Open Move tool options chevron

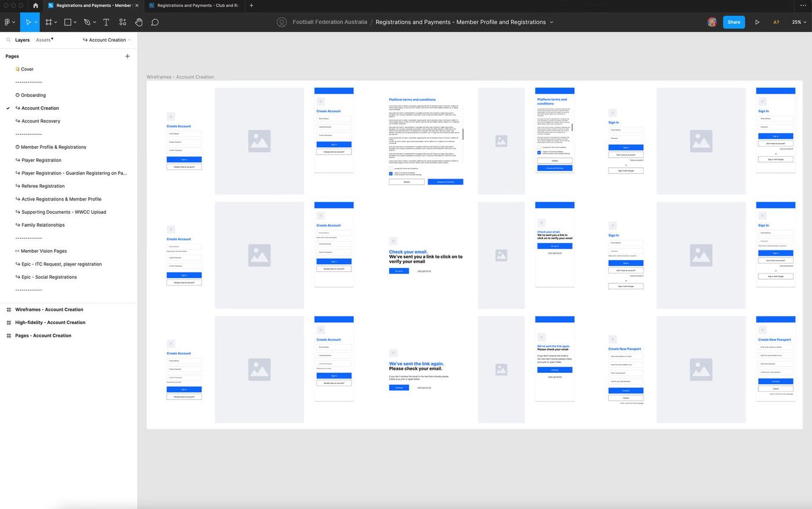pos(36,22)
